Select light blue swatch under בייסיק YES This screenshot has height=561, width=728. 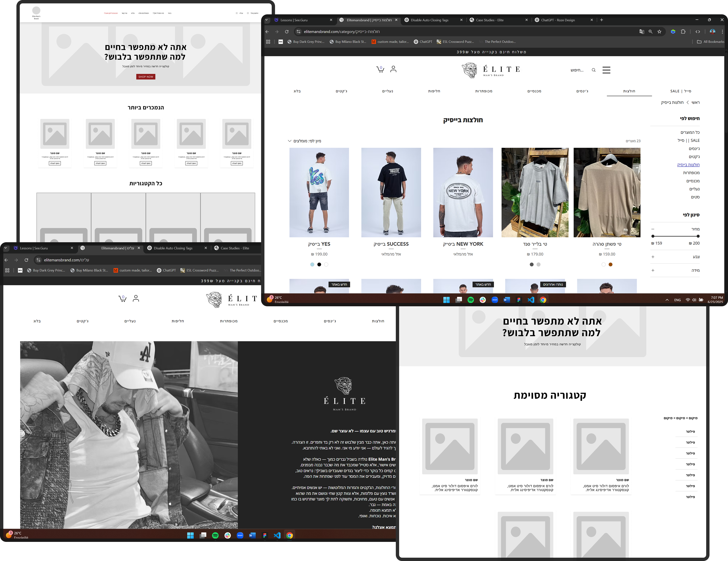[312, 265]
